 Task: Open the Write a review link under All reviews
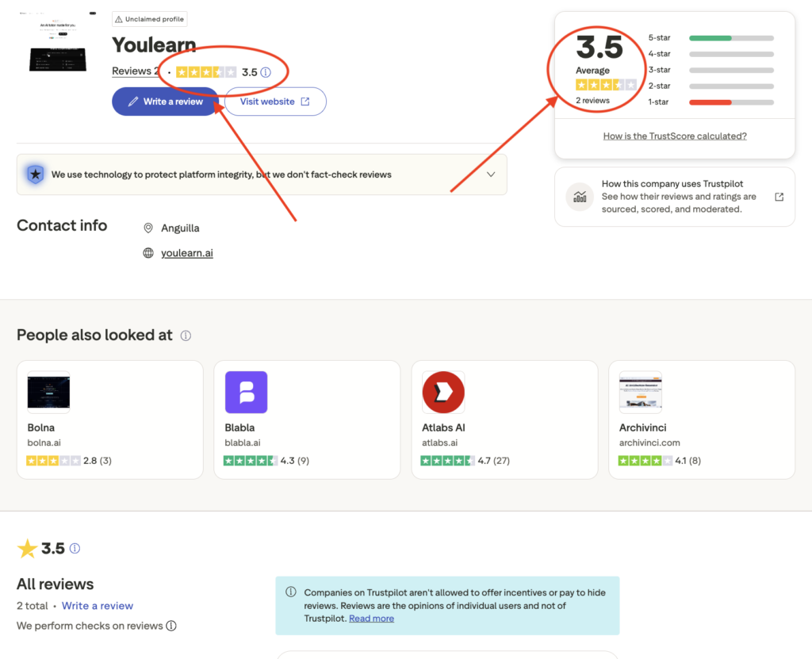point(98,606)
